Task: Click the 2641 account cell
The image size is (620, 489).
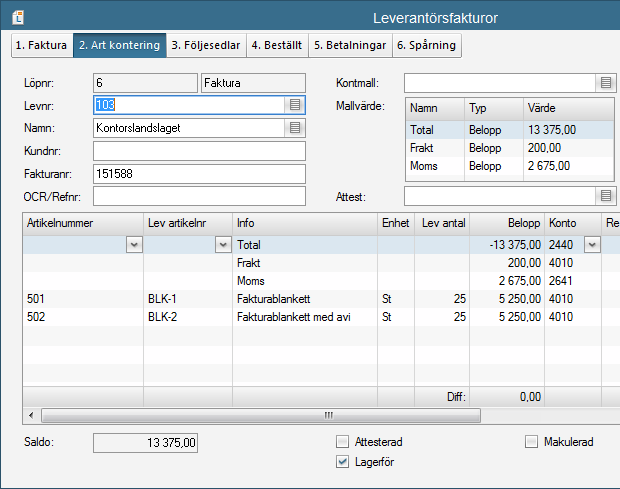Action: coord(573,281)
